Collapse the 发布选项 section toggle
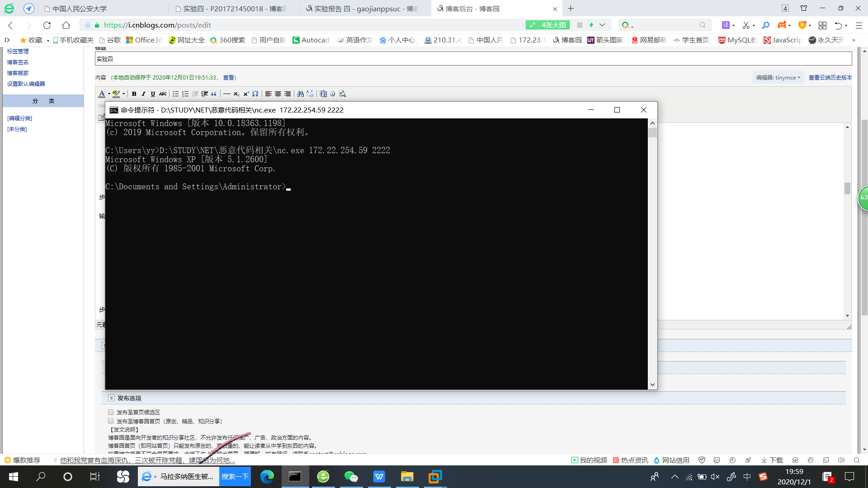The image size is (868, 488). (111, 398)
